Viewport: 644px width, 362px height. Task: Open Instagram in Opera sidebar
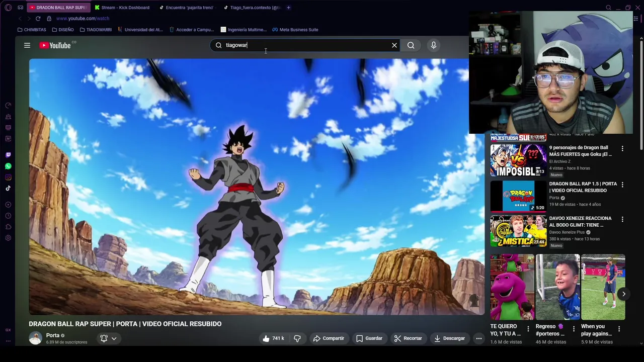click(x=8, y=177)
